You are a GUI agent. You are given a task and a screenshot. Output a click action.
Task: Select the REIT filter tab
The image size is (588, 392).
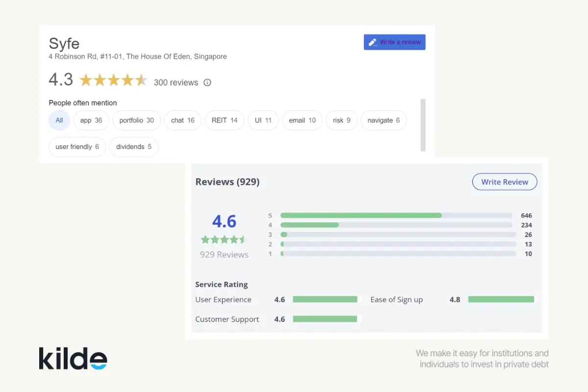(x=224, y=120)
